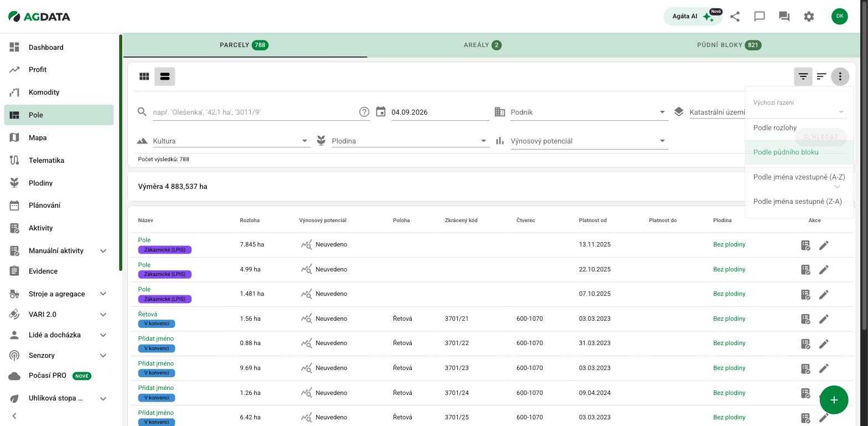Open activity icon for 4.99 ha parcel
868x426 pixels.
point(806,270)
